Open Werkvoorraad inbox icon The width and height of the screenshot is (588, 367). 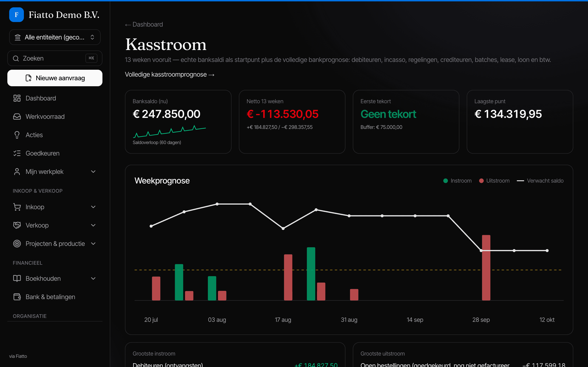pyautogui.click(x=17, y=117)
